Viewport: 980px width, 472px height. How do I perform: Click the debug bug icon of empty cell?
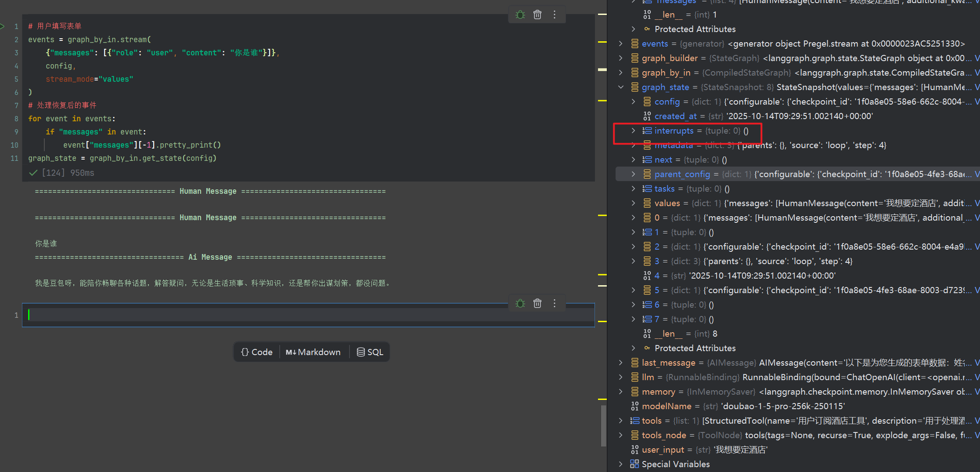(520, 304)
